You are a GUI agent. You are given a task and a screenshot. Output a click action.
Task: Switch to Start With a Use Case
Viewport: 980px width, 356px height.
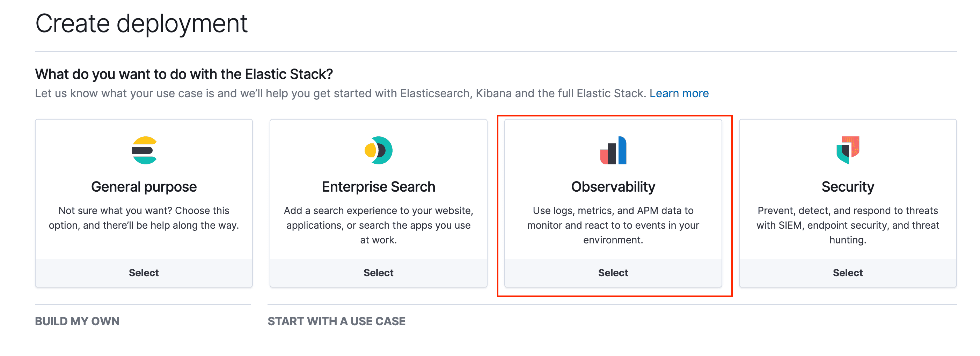(x=336, y=321)
